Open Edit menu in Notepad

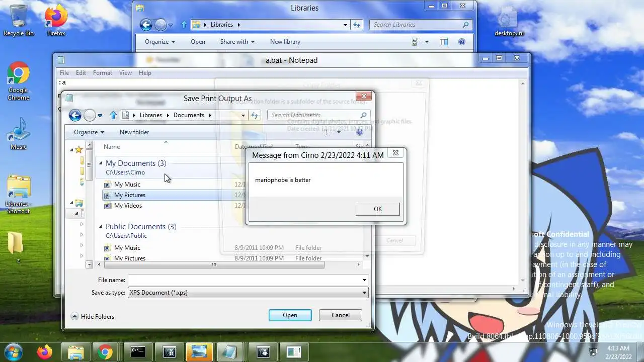click(x=80, y=73)
